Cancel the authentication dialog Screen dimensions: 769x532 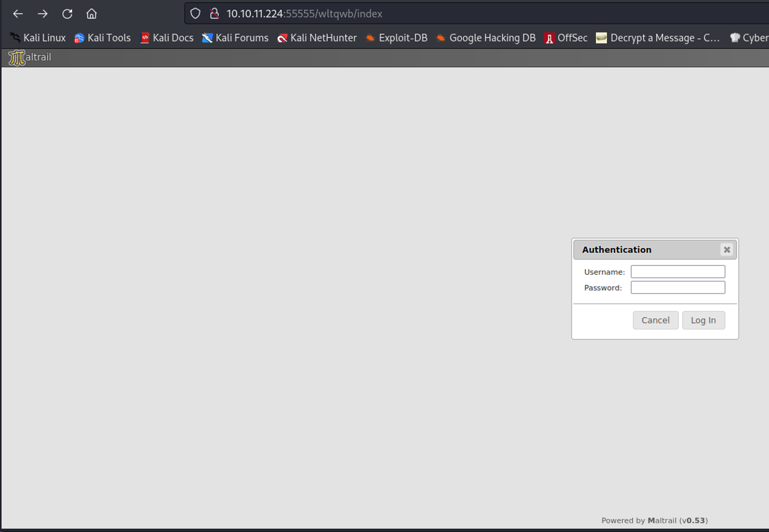pos(655,320)
